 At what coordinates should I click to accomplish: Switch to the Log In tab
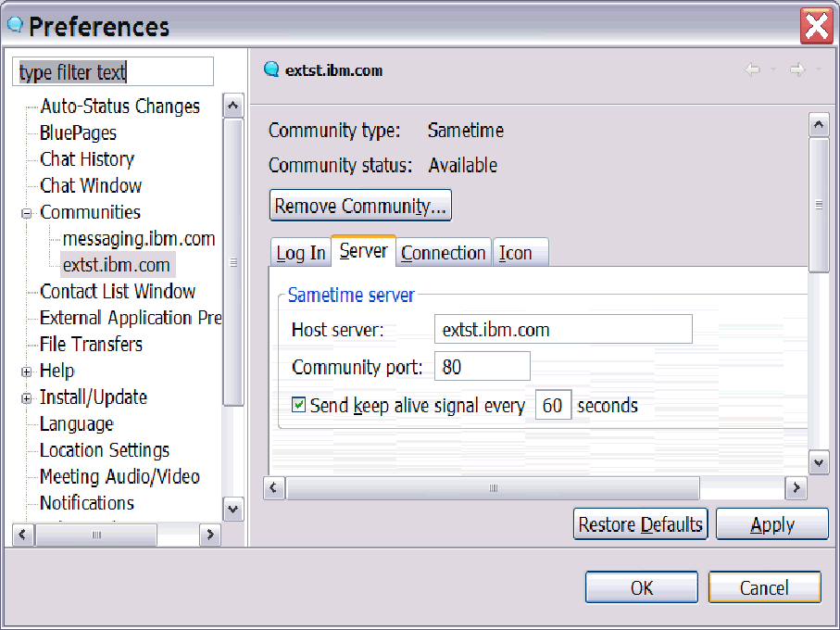300,253
